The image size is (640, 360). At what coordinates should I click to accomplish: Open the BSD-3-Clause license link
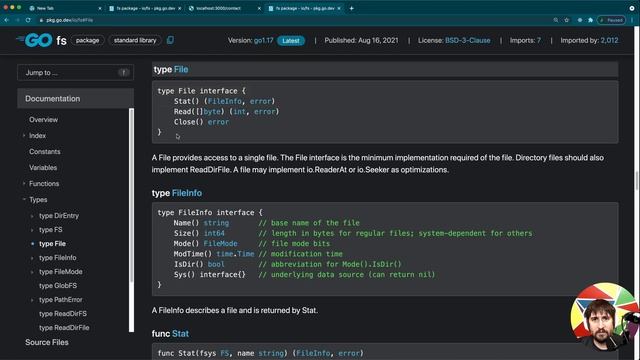467,40
